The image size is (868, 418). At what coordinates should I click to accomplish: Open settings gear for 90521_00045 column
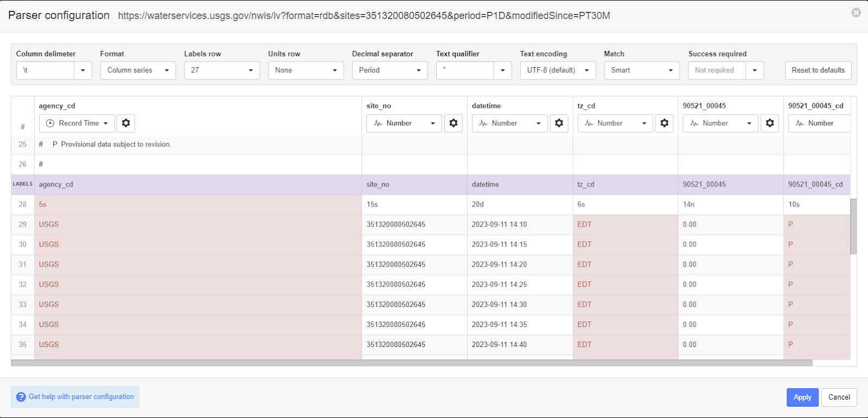pyautogui.click(x=770, y=123)
